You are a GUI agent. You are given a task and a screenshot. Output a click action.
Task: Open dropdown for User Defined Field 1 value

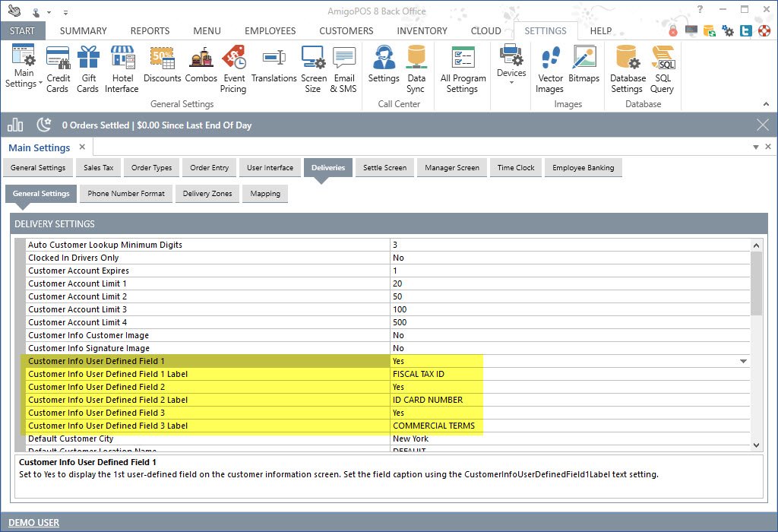pos(743,362)
